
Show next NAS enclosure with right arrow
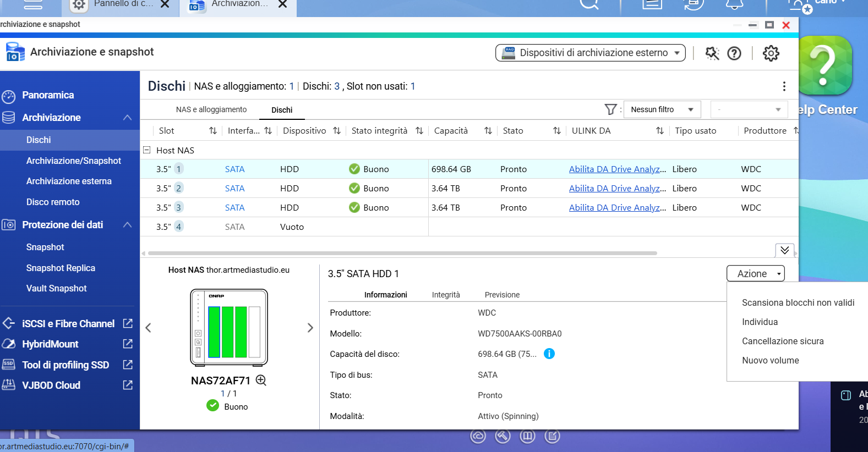click(x=310, y=328)
